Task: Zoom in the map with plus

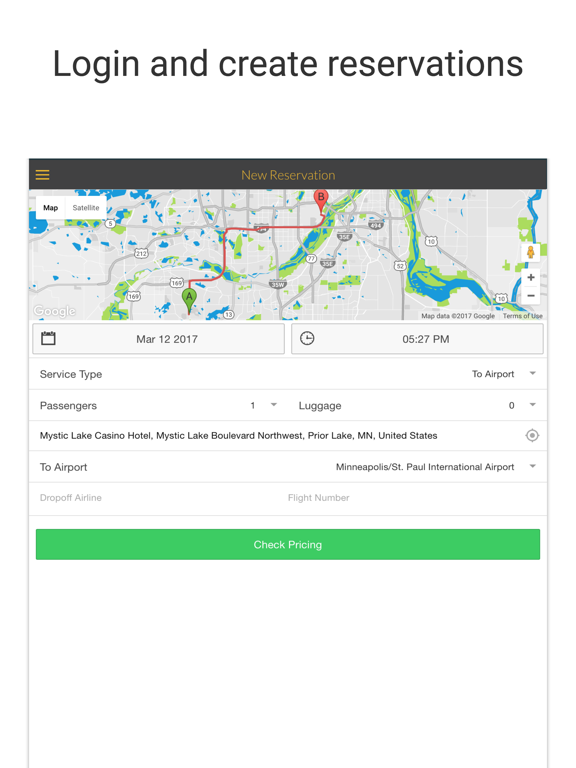Action: [x=530, y=277]
